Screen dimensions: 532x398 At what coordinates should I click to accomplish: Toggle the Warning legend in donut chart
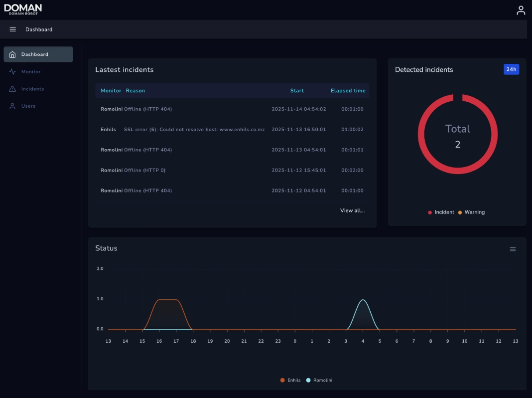pos(471,212)
